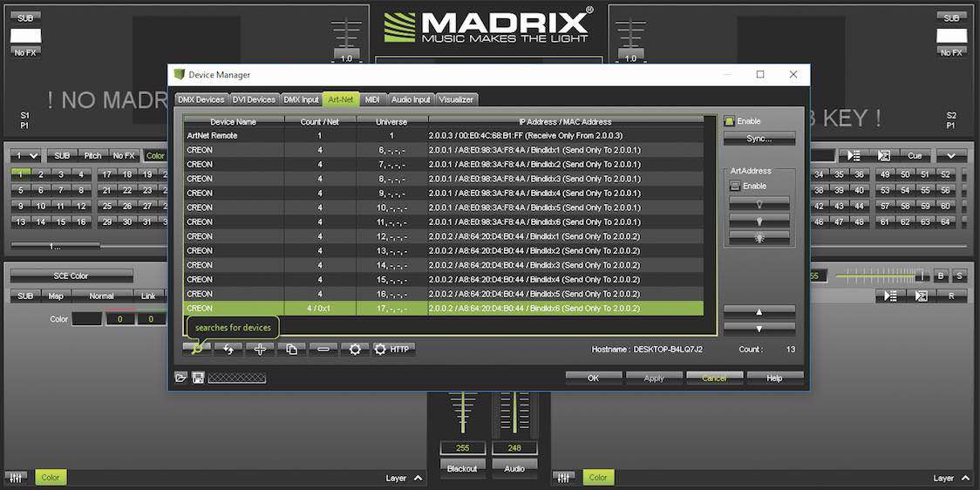Screen dimensions: 980x490
Task: Click the boxed arrow icon left of Cue
Action: [884, 155]
